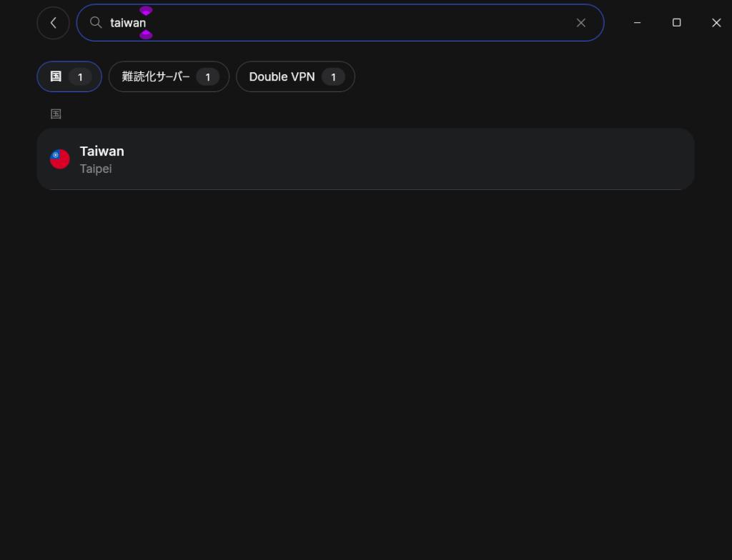Minimize the VPN window
732x560 pixels.
coord(637,23)
